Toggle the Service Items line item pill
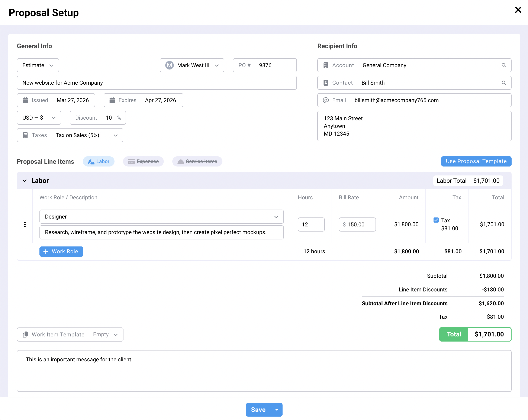 [197, 161]
